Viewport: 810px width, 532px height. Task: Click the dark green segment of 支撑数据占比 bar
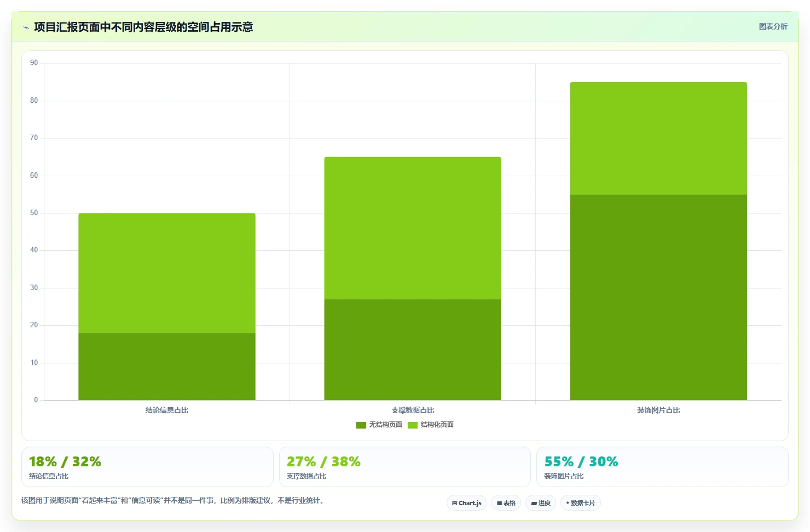click(x=413, y=350)
